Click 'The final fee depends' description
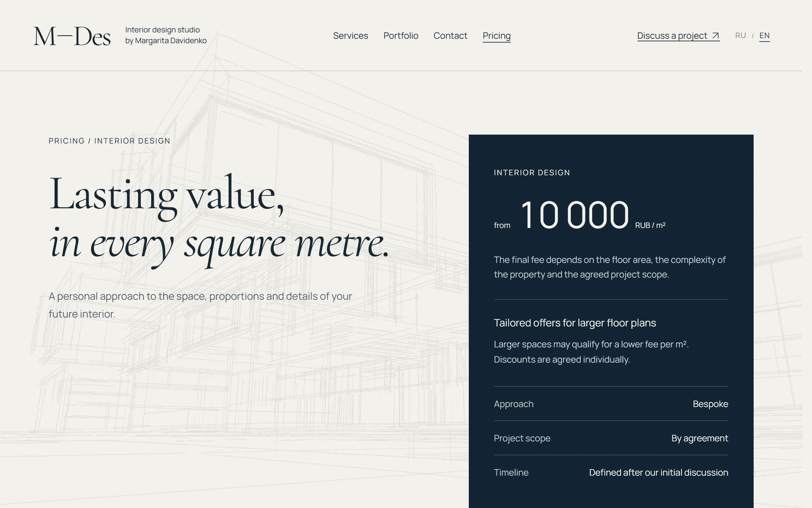The height and width of the screenshot is (508, 812). [609, 267]
